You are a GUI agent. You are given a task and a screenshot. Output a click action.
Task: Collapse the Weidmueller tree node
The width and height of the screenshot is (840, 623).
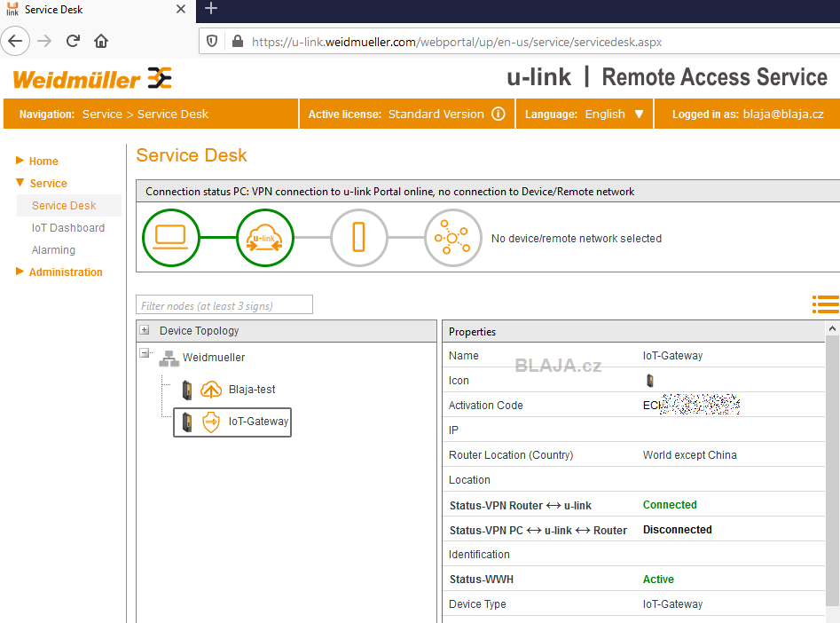(144, 353)
